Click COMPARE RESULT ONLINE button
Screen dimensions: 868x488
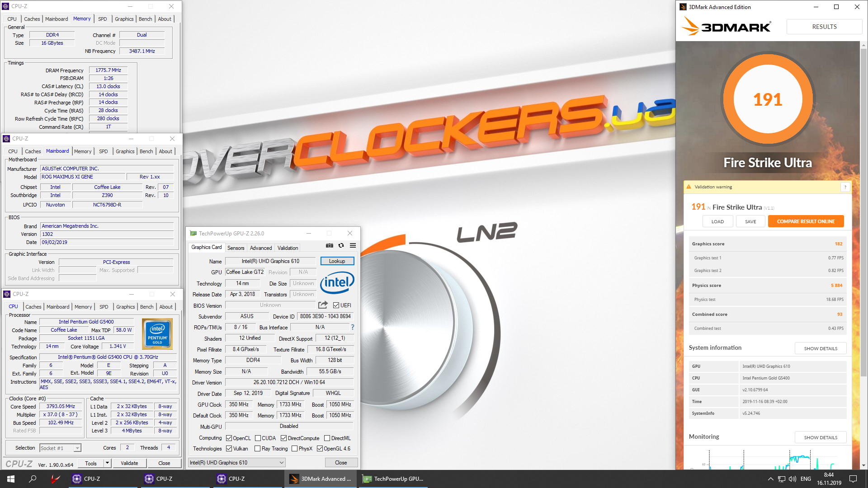[806, 221]
